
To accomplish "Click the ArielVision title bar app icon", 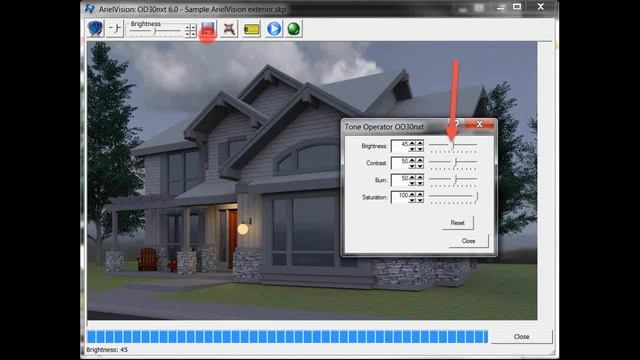I will click(90, 8).
